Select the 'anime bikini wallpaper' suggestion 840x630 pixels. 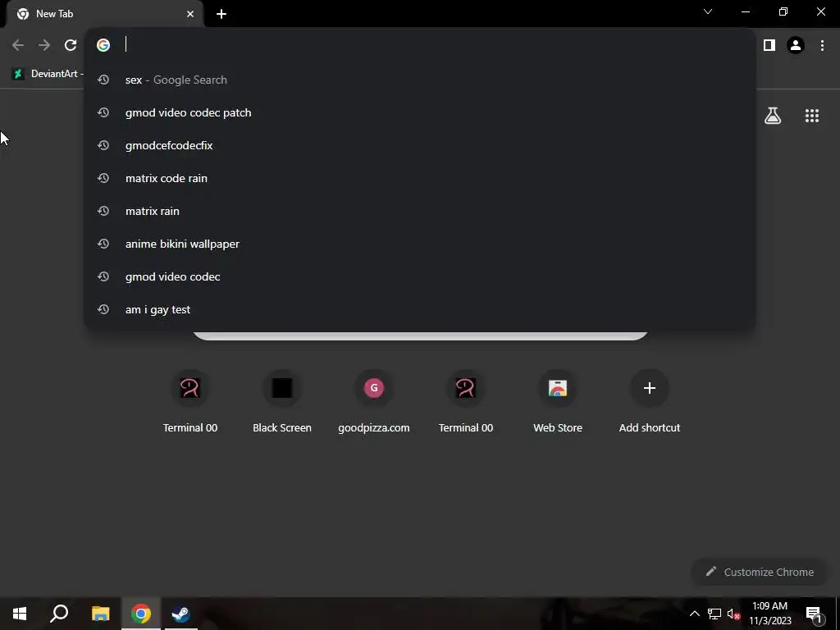pyautogui.click(x=420, y=244)
